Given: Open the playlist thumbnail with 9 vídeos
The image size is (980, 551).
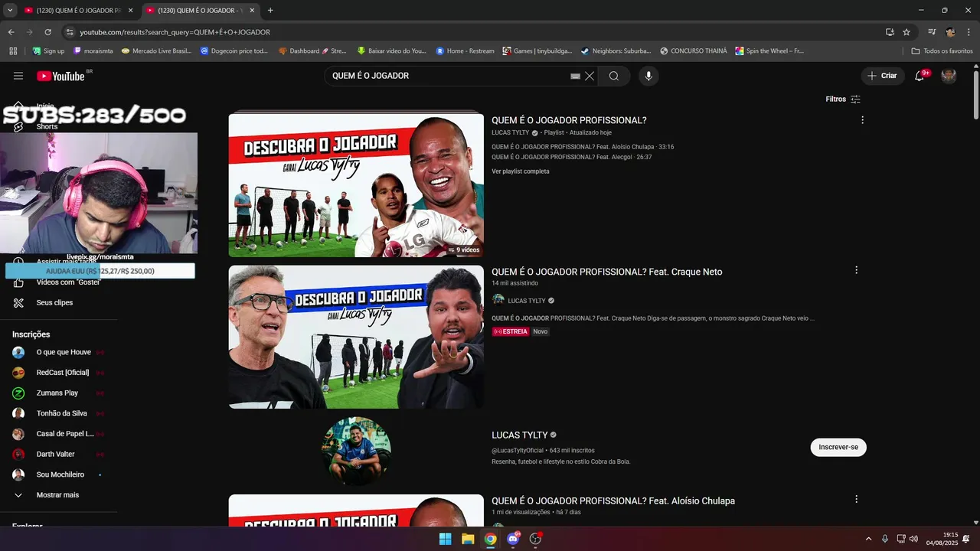Looking at the screenshot, I should [x=356, y=185].
